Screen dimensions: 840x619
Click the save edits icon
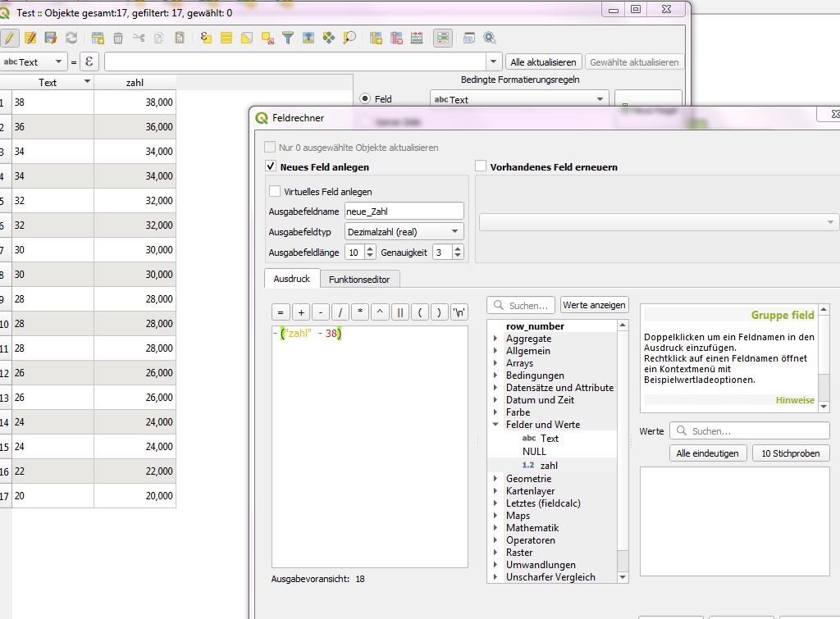coord(51,38)
